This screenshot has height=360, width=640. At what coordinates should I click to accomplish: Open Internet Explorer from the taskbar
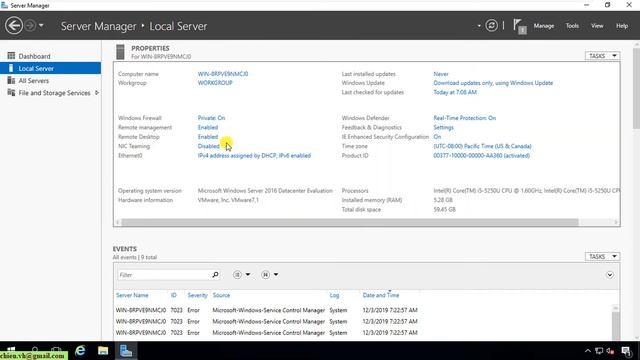coord(80,351)
